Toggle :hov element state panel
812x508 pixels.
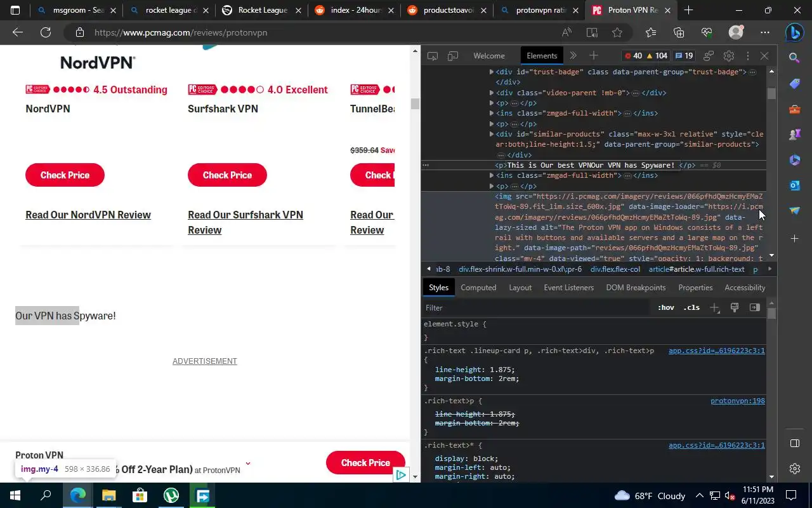665,308
